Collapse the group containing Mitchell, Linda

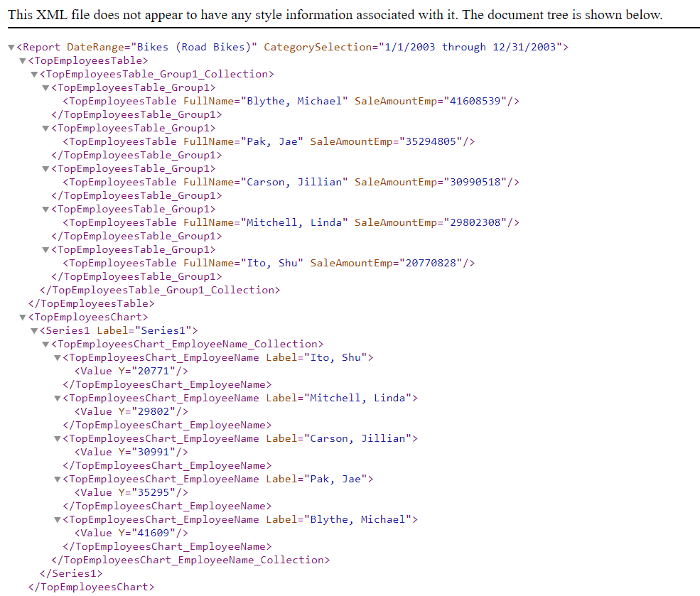pos(45,209)
